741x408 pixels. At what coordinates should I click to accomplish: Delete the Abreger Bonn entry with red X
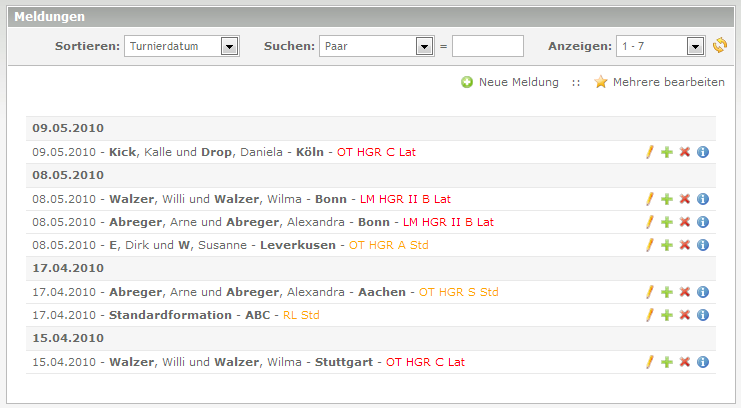(685, 222)
